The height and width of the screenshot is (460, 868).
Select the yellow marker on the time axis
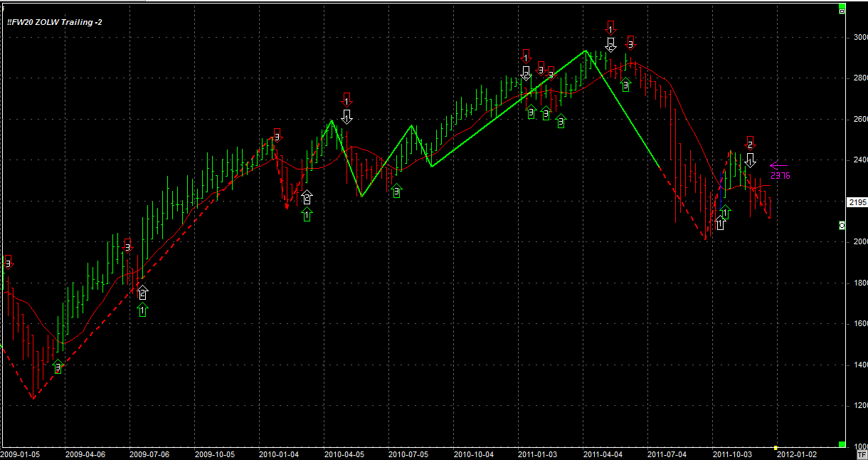pyautogui.click(x=776, y=447)
